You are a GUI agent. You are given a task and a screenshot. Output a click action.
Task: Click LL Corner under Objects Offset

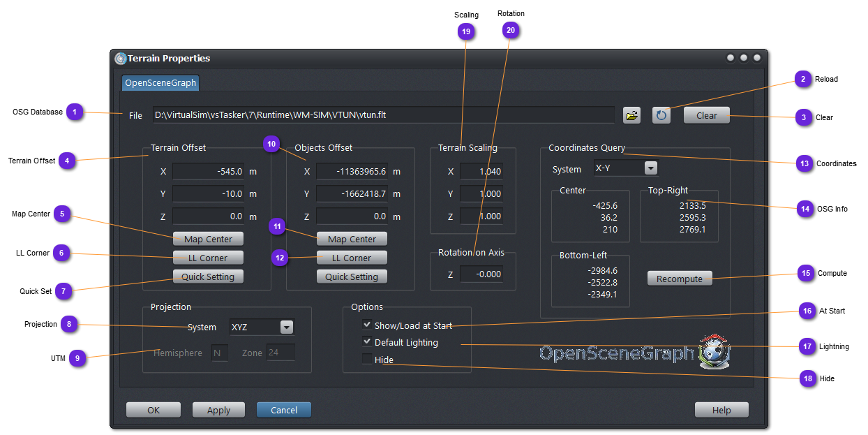point(352,258)
